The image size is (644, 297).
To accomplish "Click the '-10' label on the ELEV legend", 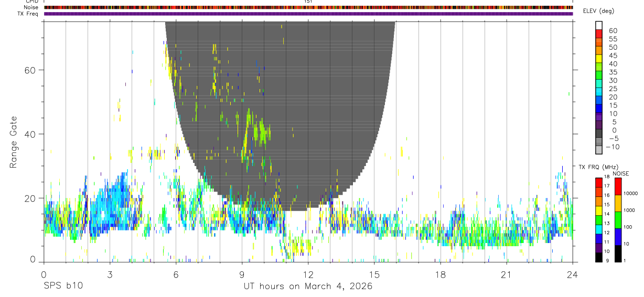I will 611,147.
